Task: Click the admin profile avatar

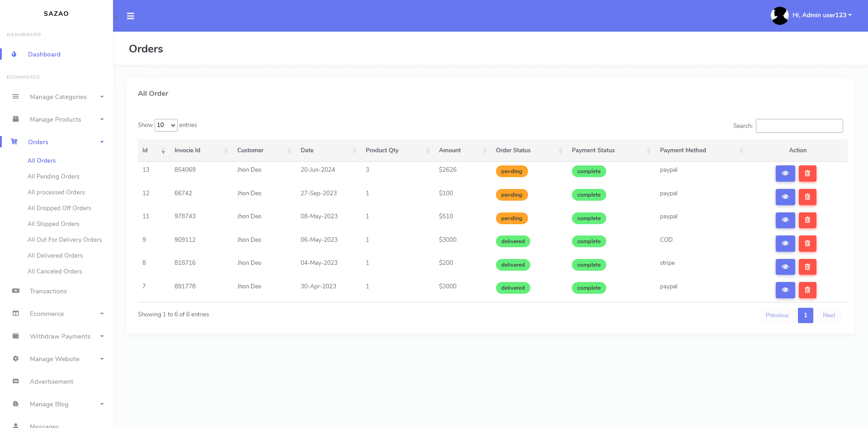Action: 779,15
